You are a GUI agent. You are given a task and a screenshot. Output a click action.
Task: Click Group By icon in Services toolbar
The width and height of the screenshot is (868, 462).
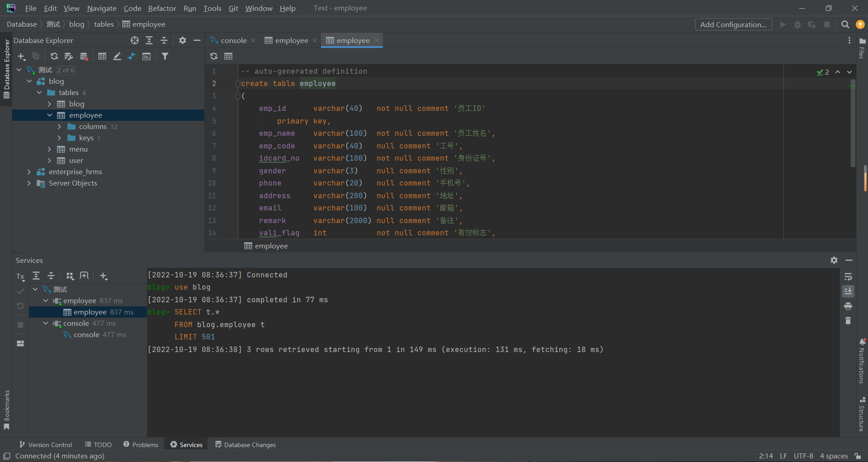pos(70,276)
